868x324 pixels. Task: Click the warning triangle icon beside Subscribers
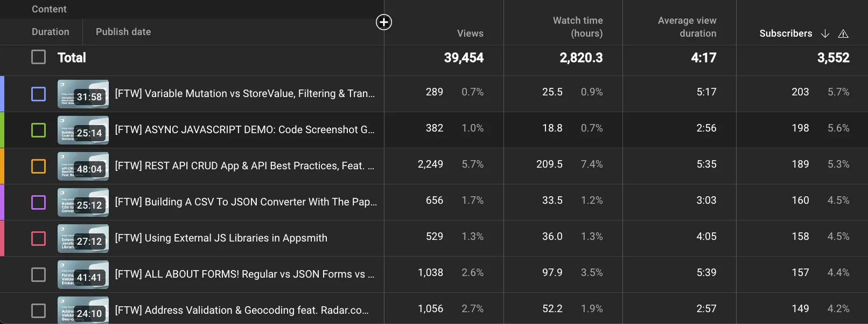pos(843,33)
